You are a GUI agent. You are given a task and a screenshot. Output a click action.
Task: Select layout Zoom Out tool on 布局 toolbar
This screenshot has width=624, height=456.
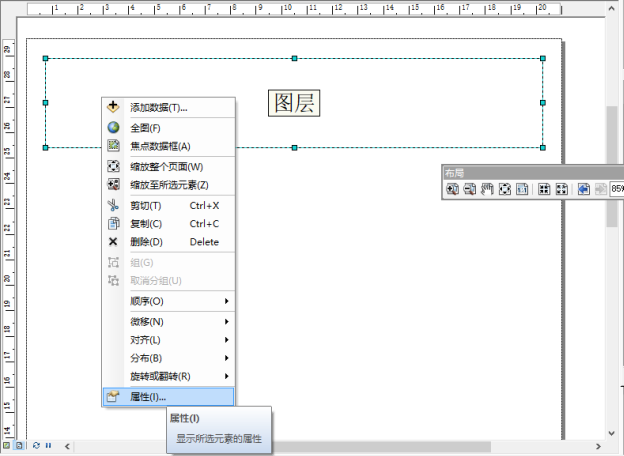(470, 189)
